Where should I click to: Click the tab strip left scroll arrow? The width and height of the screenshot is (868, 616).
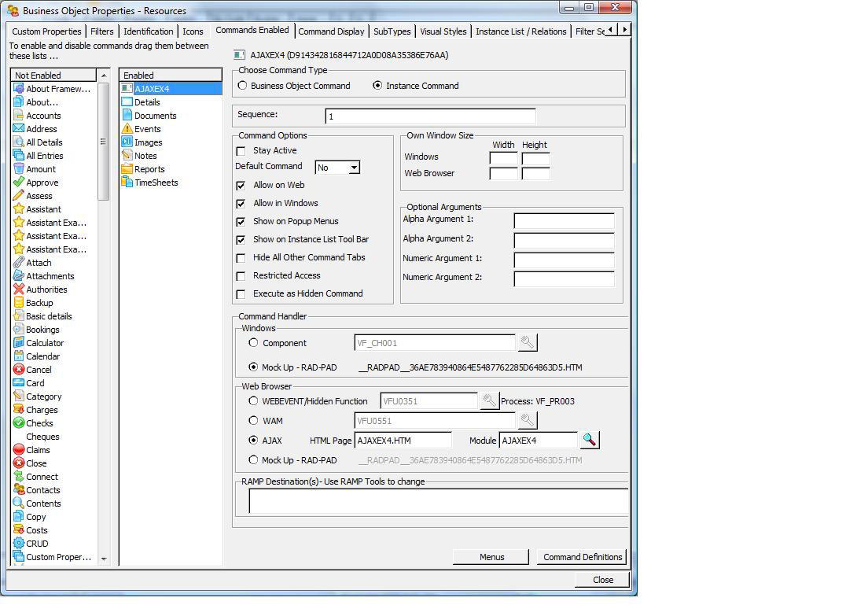[611, 29]
